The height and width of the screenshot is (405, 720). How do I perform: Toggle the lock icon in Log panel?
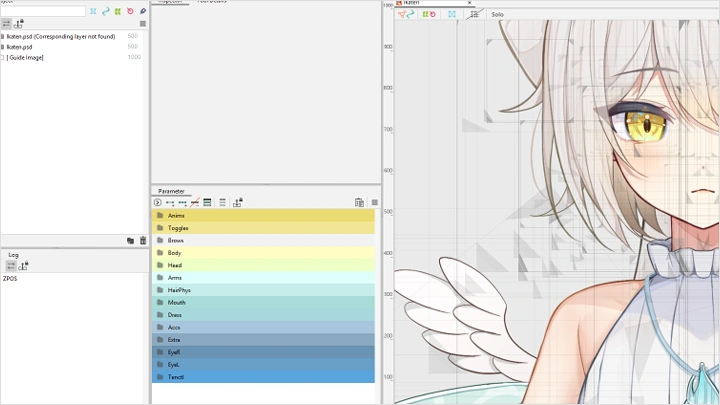pyautogui.click(x=23, y=265)
